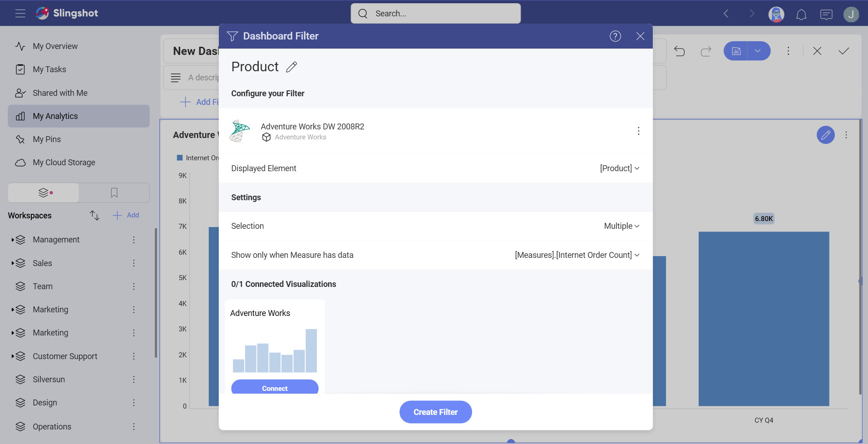The width and height of the screenshot is (868, 444).
Task: Open the Operations workspace
Action: pyautogui.click(x=52, y=427)
